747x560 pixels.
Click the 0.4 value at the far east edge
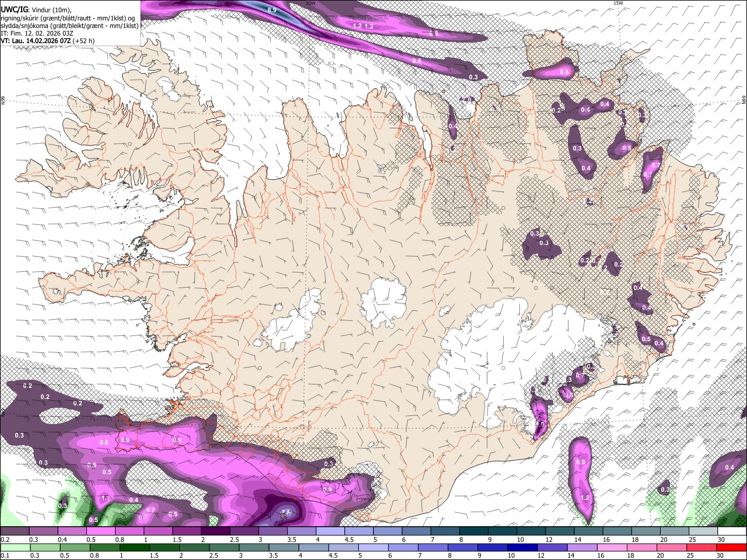tap(729, 467)
